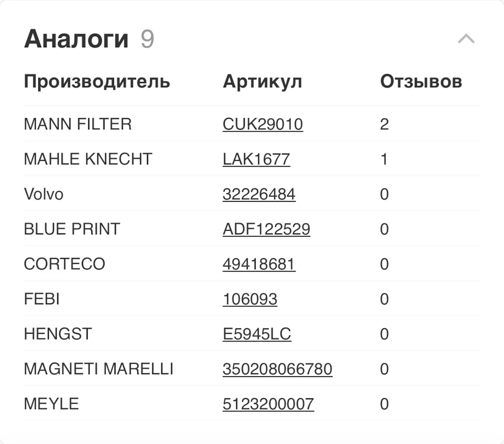Click the review count 2 for MANN FILTER
504x444 pixels.
point(384,124)
